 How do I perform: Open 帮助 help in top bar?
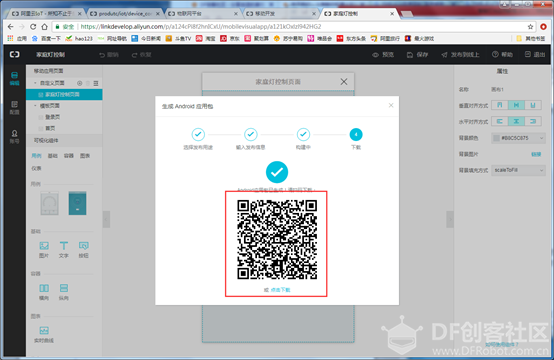[502, 54]
